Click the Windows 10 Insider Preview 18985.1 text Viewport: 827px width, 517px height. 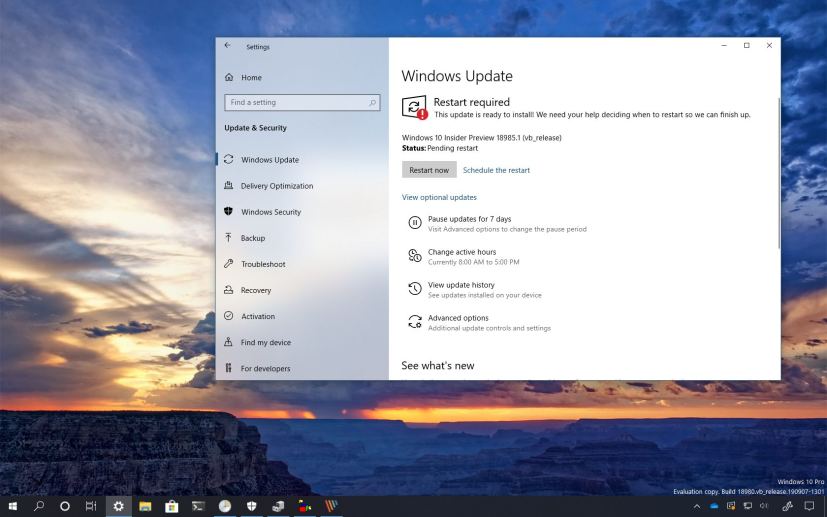[482, 138]
